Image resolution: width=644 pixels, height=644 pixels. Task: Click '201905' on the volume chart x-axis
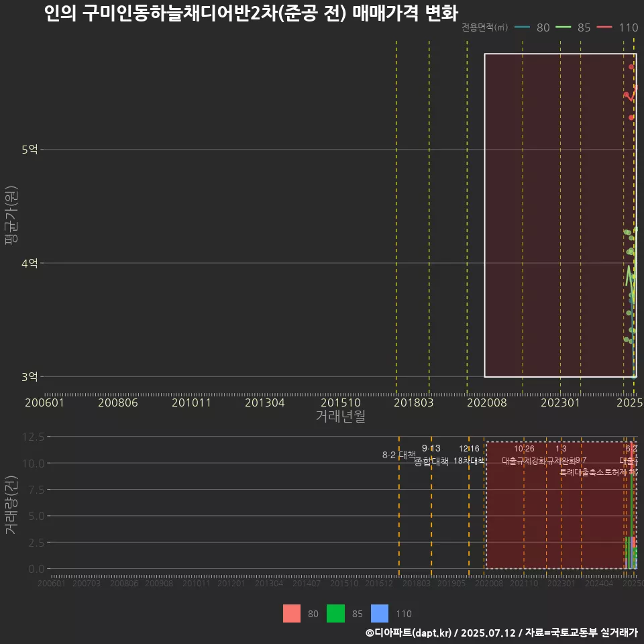click(451, 583)
